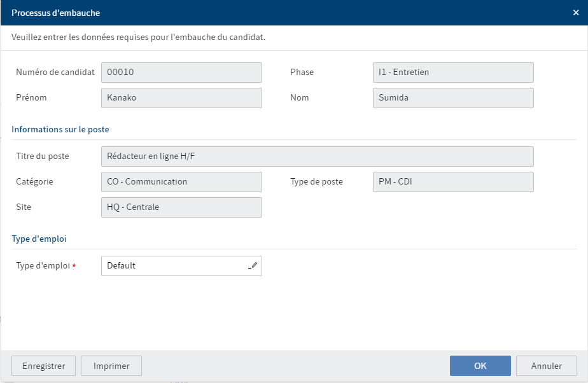This screenshot has width=588, height=383.
Task: Click the pencil icon in Type d'emploi field
Action: pyautogui.click(x=253, y=266)
